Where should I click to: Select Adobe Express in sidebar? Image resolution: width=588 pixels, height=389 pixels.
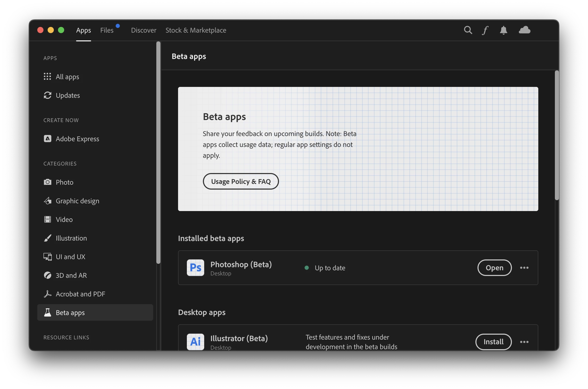click(x=77, y=139)
